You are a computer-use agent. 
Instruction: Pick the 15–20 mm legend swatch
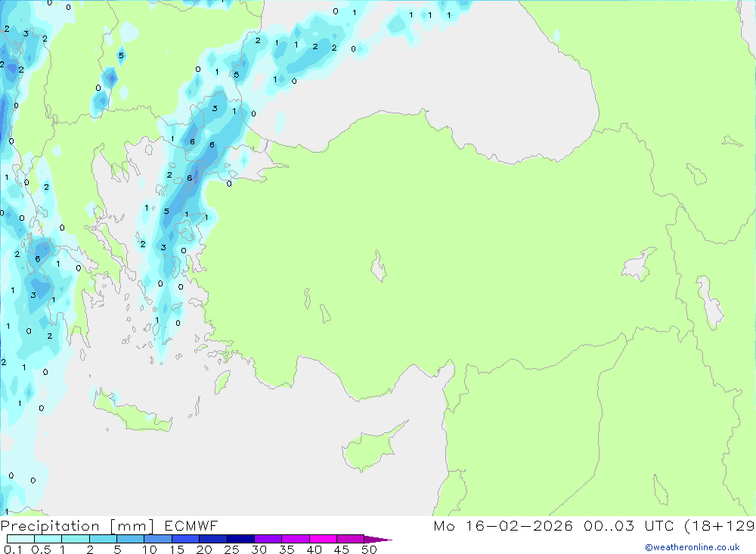[x=186, y=539]
